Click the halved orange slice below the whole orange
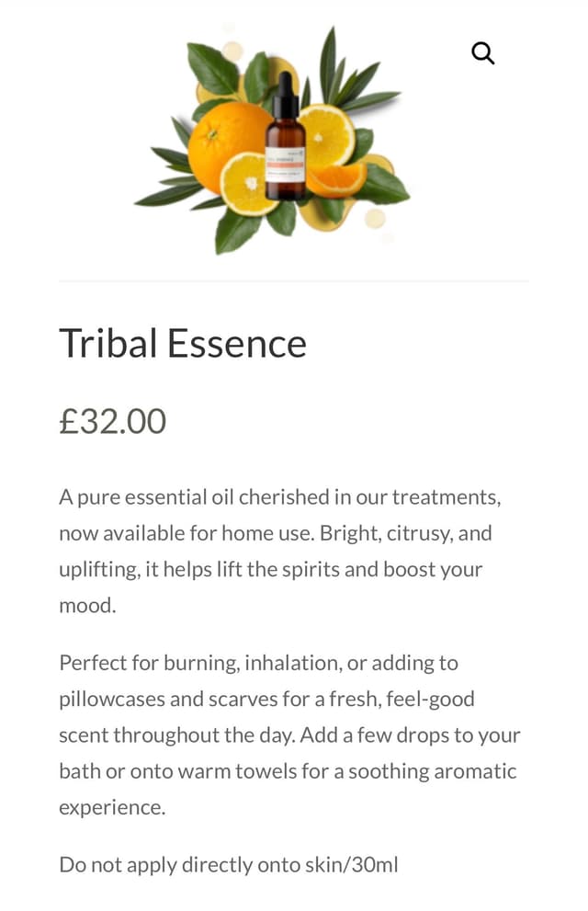This screenshot has height=911, width=588. coord(250,184)
